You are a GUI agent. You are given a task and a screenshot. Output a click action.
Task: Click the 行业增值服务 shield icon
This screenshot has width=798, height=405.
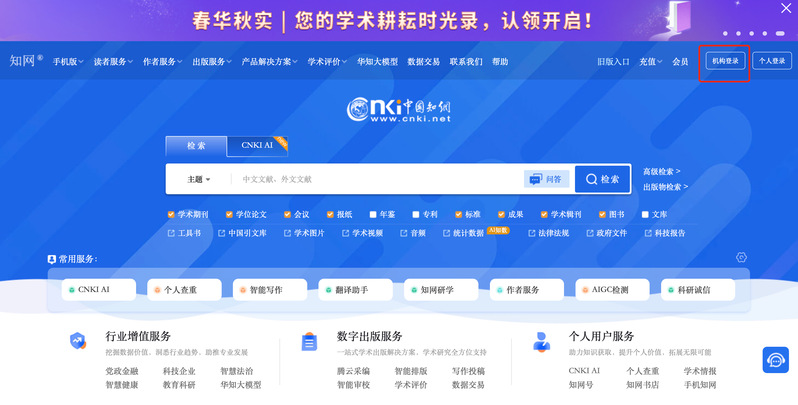click(78, 341)
